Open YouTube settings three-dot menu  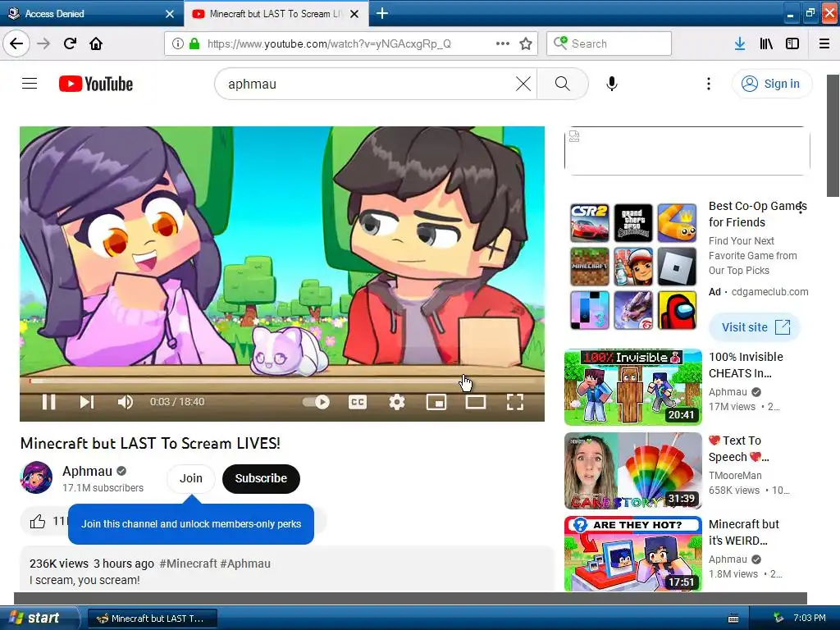tap(708, 84)
